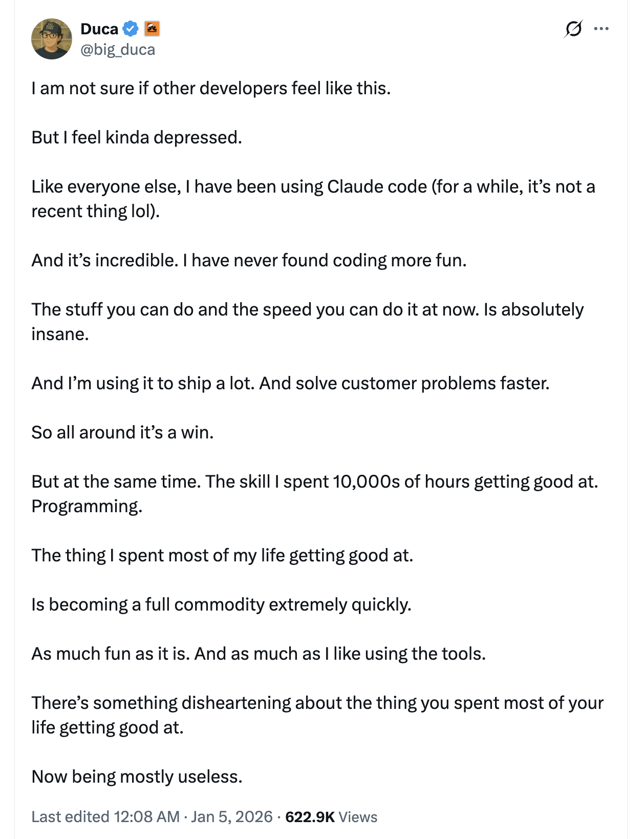Screen dimensions: 644x839
Task: Click "Is becoming a full commodity extremely quickly."
Action: tap(222, 604)
